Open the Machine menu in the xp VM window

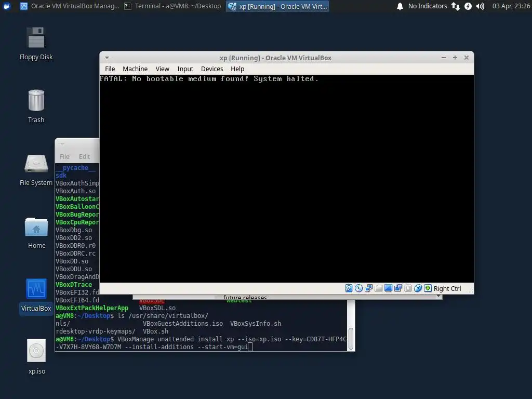pos(135,69)
